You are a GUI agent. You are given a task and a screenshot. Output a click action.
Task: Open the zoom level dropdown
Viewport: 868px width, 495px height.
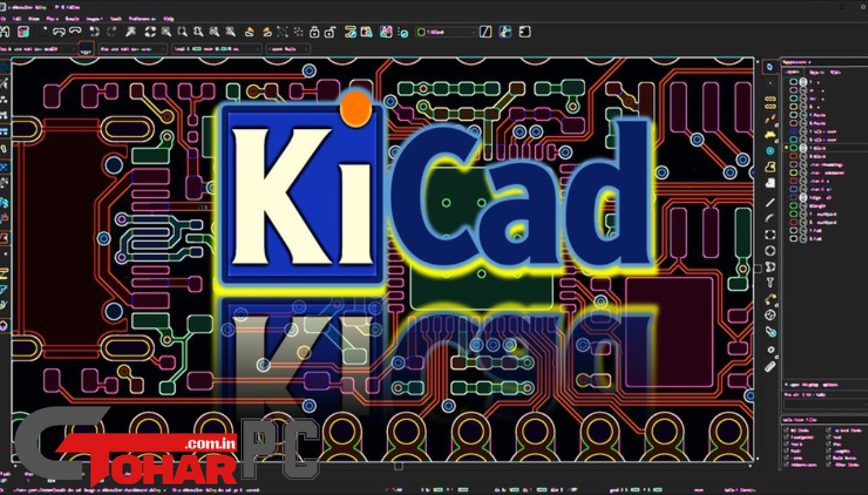pos(288,49)
